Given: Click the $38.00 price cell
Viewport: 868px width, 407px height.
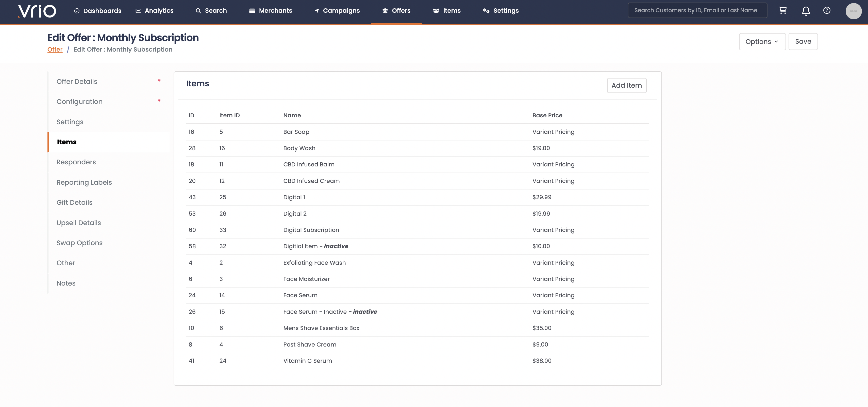Looking at the screenshot, I should [x=542, y=361].
